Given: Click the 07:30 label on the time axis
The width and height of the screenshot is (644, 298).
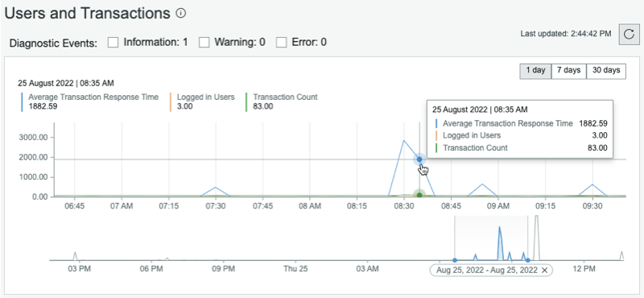Looking at the screenshot, I should (x=216, y=206).
